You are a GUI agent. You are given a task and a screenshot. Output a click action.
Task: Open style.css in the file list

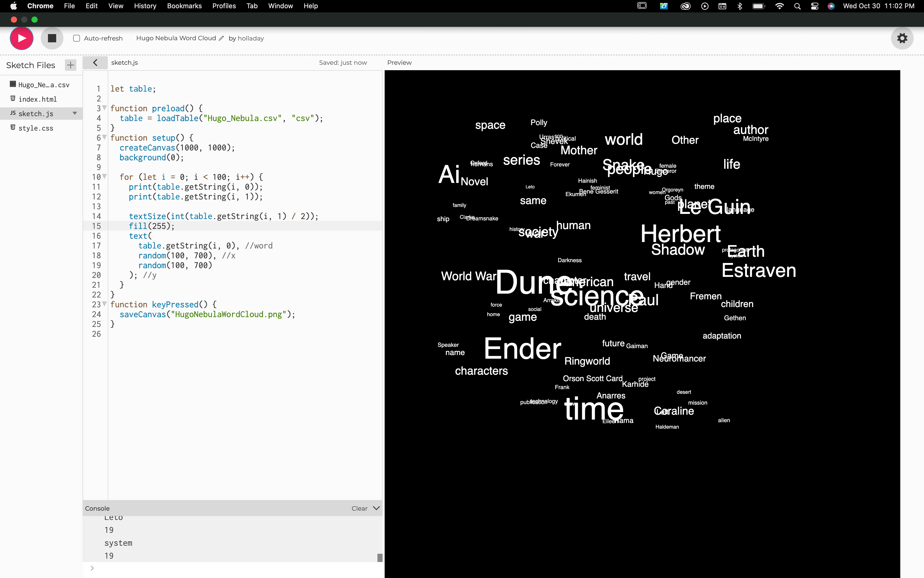click(36, 128)
